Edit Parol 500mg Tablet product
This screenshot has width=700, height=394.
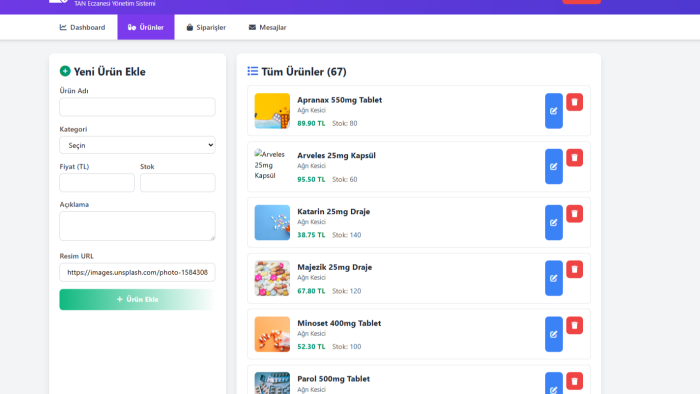pyautogui.click(x=554, y=384)
